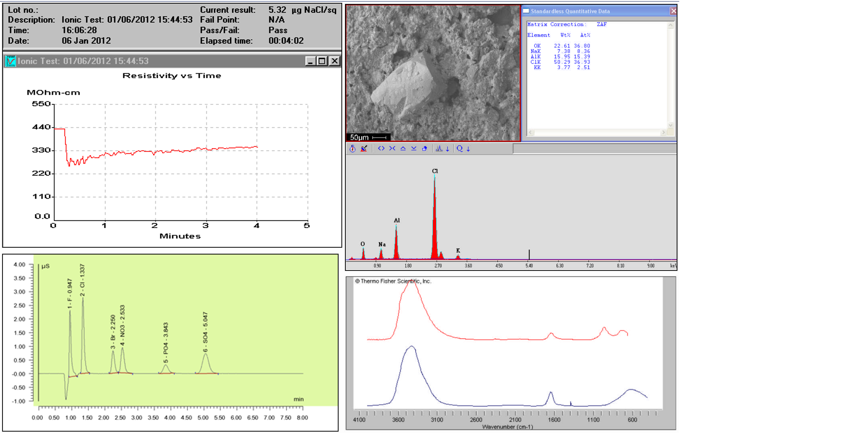Click the NaK row in quantitative data table
The height and width of the screenshot is (433, 868).
560,51
